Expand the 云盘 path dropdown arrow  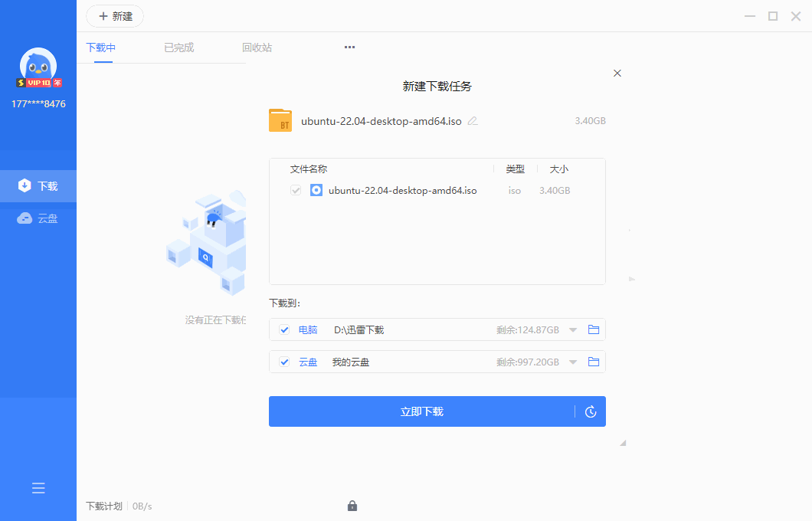click(x=573, y=362)
